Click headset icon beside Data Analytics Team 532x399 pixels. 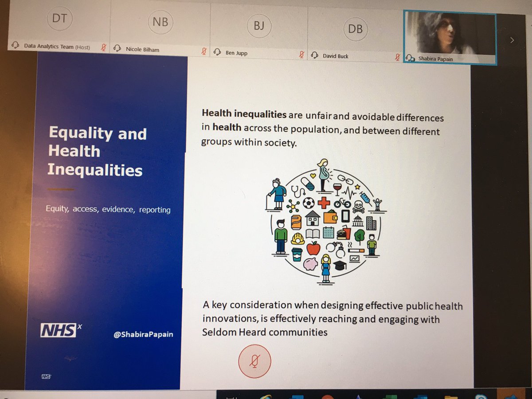tap(15, 46)
